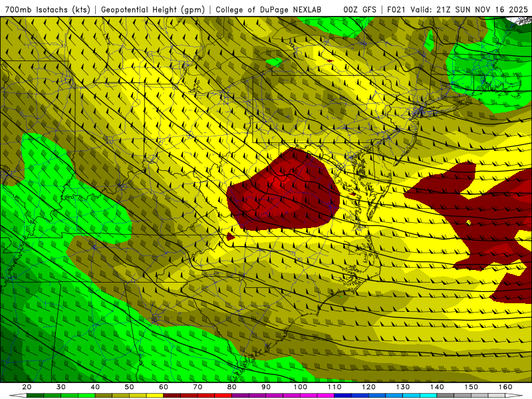This screenshot has height=399, width=532.
Task: Click the 130 value on the color scale
Action: (403, 387)
